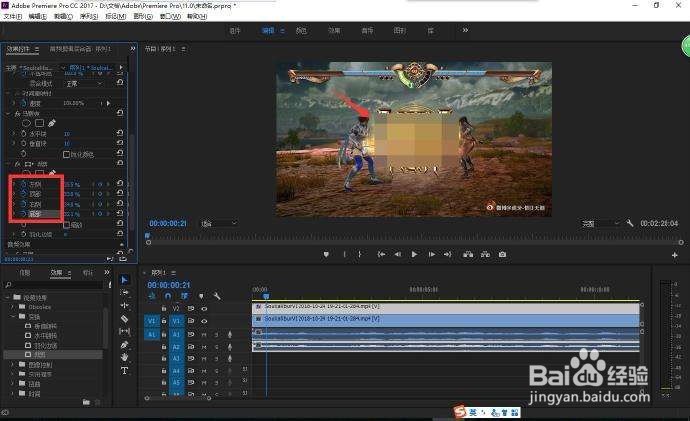Toggle V2 track output eye
Viewport: 690px width, 421px height.
(204, 308)
